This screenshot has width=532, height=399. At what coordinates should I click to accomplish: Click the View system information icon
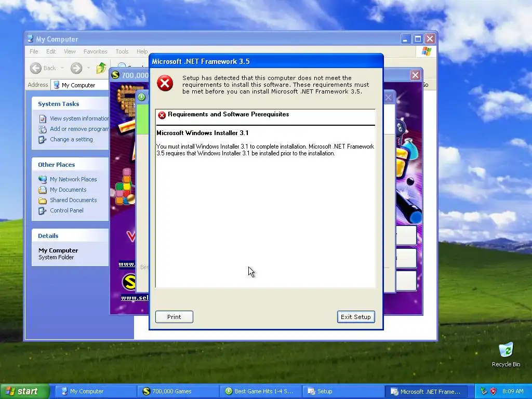tap(43, 119)
